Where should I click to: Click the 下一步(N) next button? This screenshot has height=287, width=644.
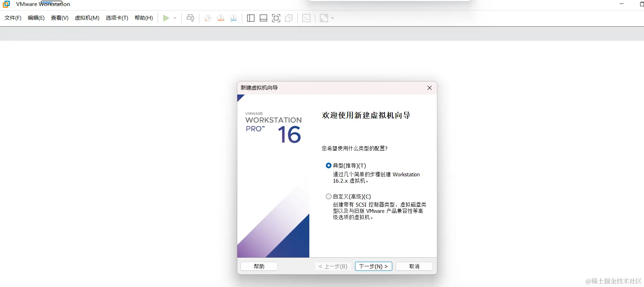click(x=373, y=266)
